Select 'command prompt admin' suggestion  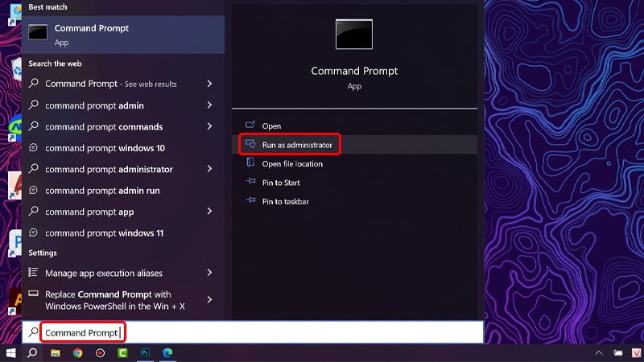coord(123,105)
